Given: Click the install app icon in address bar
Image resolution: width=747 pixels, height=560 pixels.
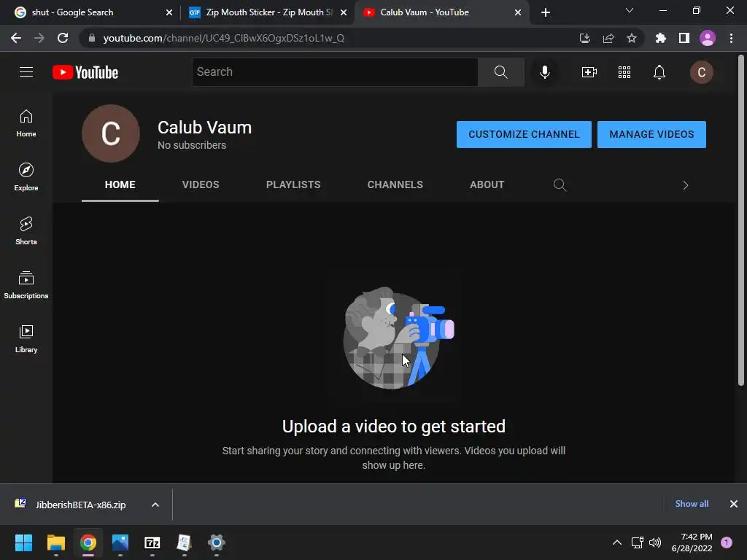Looking at the screenshot, I should point(585,38).
